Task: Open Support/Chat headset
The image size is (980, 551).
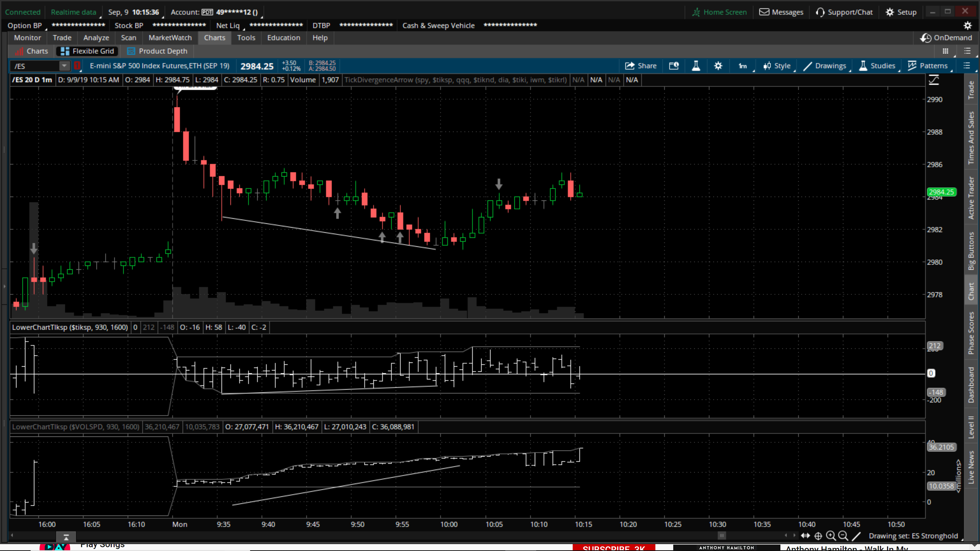Action: [x=844, y=12]
